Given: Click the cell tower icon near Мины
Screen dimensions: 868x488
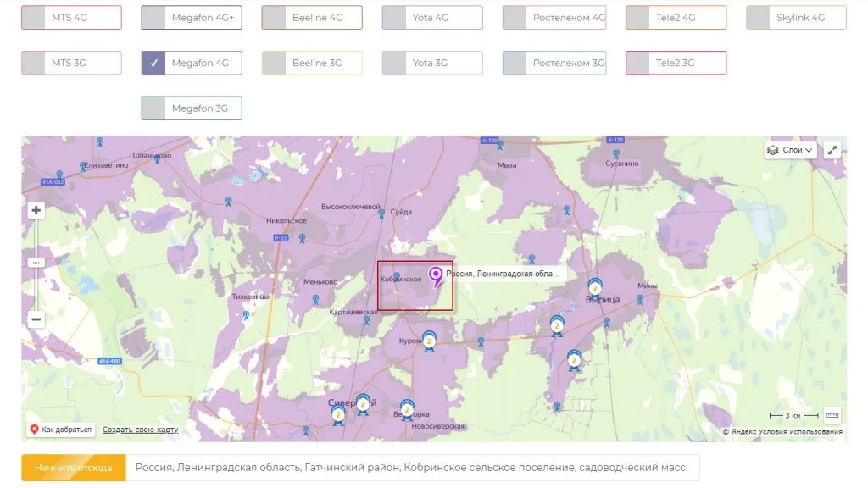Looking at the screenshot, I should [640, 300].
